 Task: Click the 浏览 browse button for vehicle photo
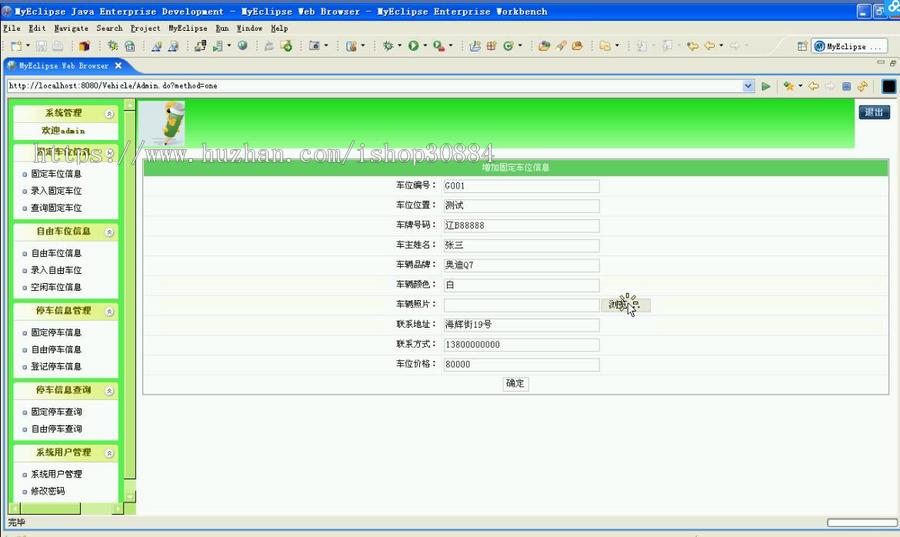[626, 305]
